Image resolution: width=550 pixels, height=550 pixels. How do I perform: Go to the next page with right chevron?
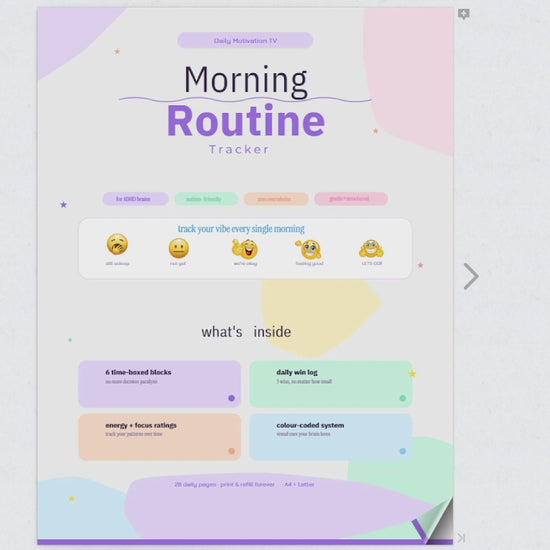(x=471, y=276)
